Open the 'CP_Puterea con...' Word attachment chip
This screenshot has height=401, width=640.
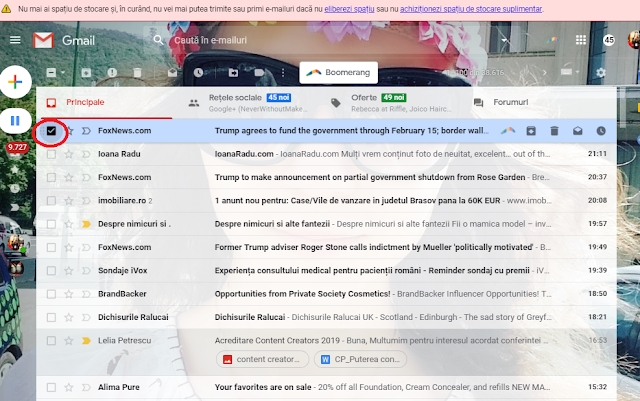(360, 359)
